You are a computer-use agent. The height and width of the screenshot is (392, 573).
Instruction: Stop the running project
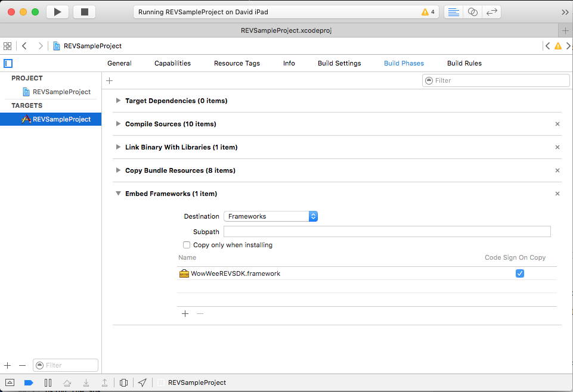click(x=85, y=12)
